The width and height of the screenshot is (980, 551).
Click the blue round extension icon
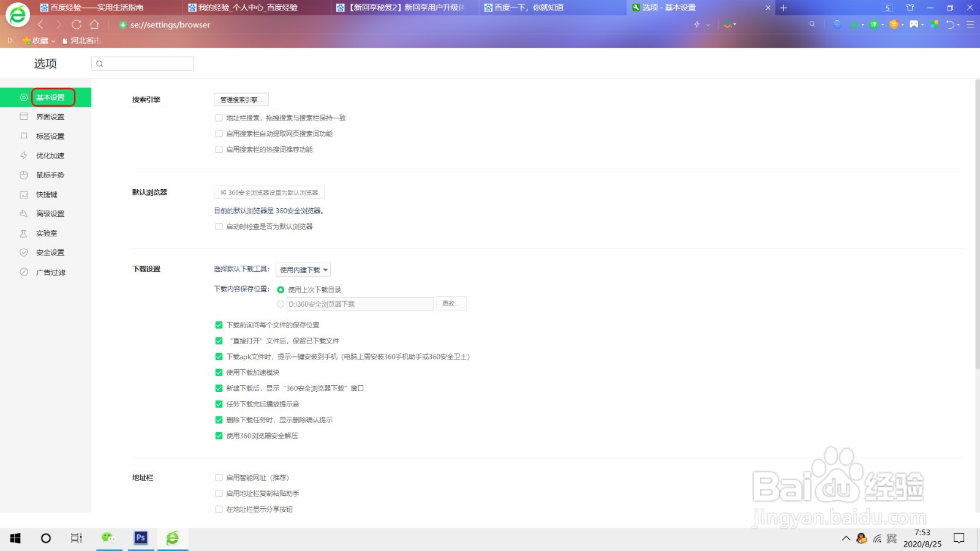coord(837,24)
